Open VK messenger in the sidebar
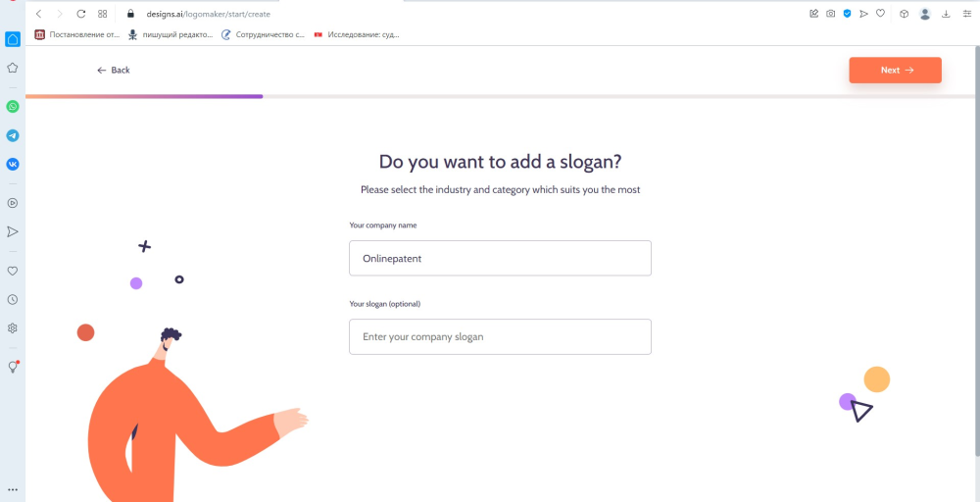The image size is (980, 502). tap(13, 164)
